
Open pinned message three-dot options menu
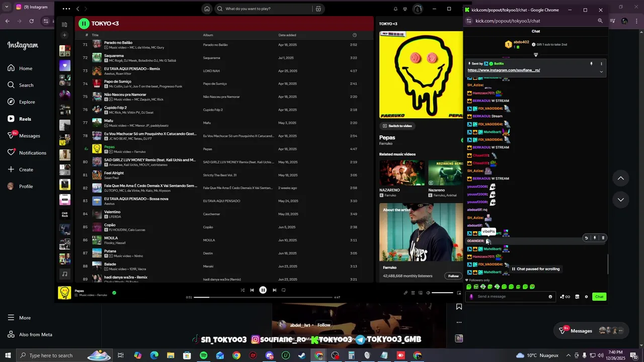pos(601,64)
